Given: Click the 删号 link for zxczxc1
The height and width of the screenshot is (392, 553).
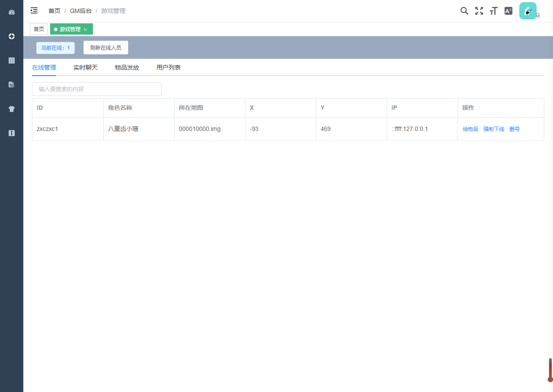Looking at the screenshot, I should tap(515, 129).
